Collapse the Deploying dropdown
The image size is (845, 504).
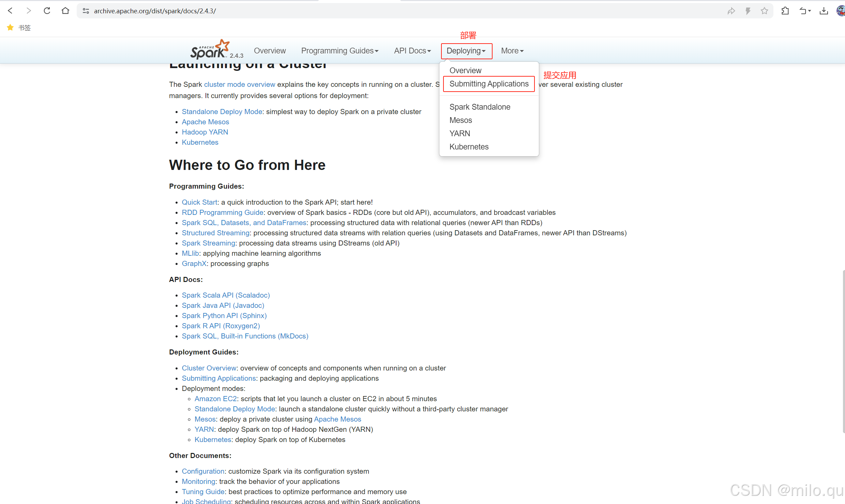pos(466,51)
